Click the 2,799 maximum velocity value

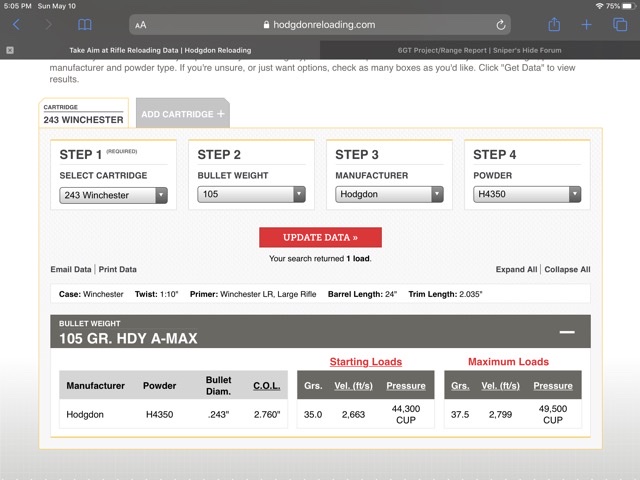pos(500,415)
